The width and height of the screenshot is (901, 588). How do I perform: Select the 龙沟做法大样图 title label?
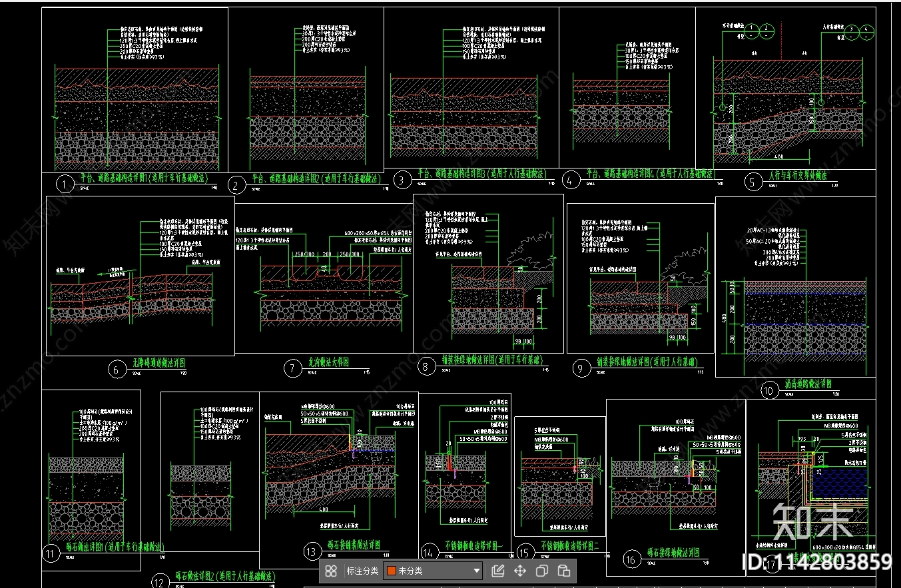pos(328,362)
